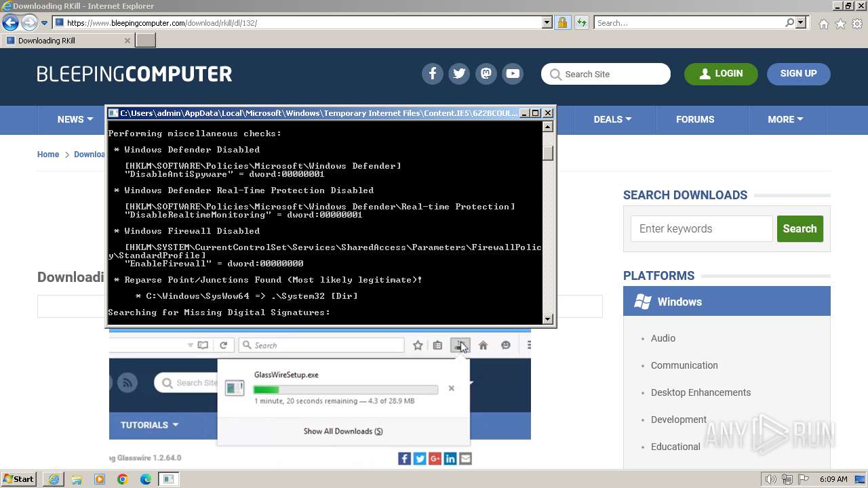The height and width of the screenshot is (488, 868).
Task: Open BleepingComputer Facebook page icon
Action: pos(433,74)
